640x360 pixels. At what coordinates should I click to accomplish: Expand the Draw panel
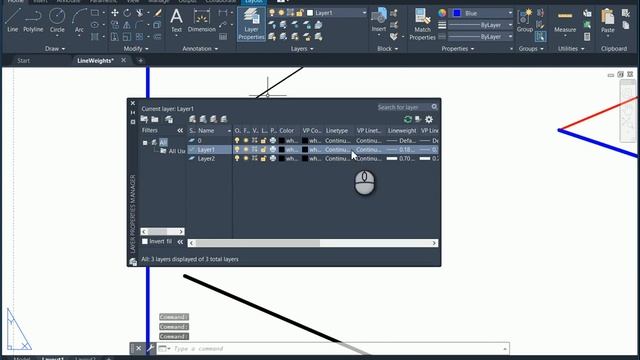55,49
